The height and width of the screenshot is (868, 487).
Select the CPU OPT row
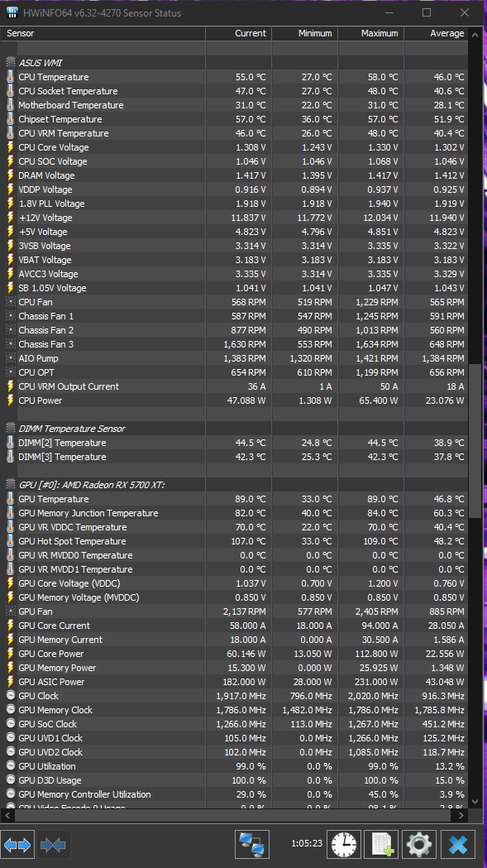coord(235,372)
